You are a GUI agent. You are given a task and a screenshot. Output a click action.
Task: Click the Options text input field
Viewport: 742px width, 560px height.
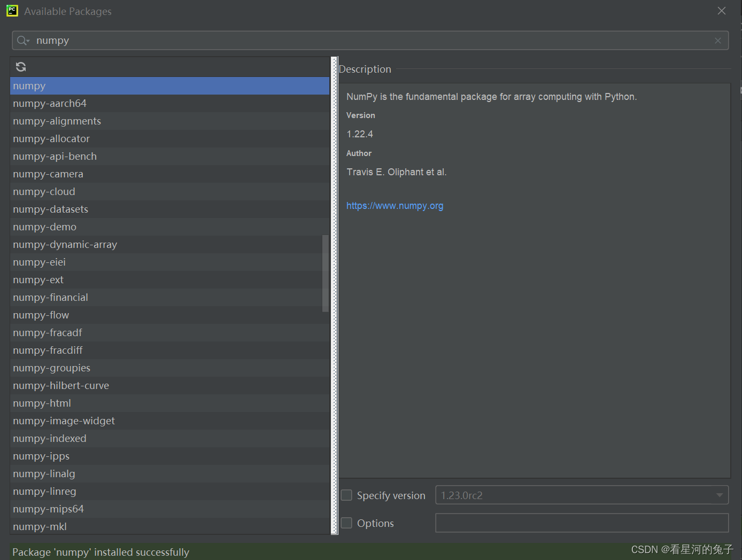[582, 523]
